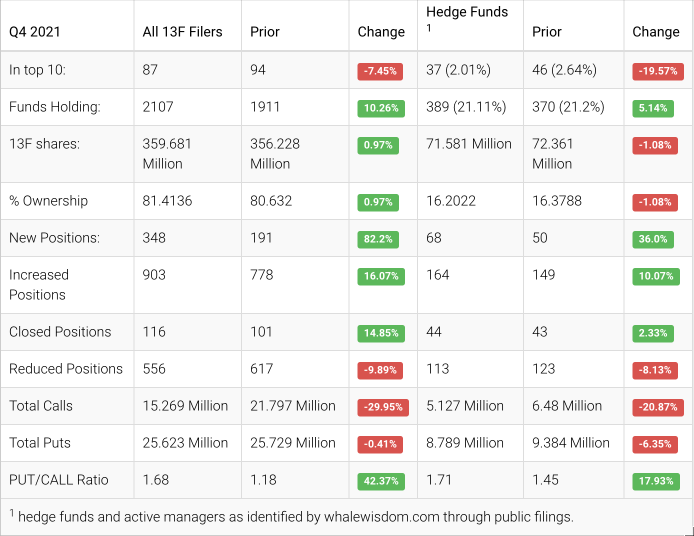Select the PUT/CALL Ratio row label
The width and height of the screenshot is (694, 536).
pyautogui.click(x=58, y=480)
